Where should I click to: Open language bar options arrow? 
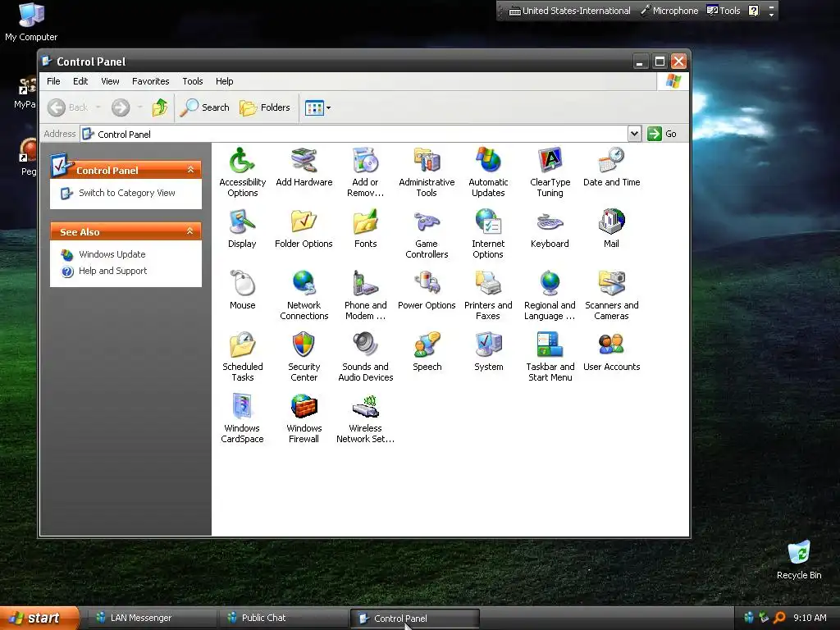click(771, 14)
